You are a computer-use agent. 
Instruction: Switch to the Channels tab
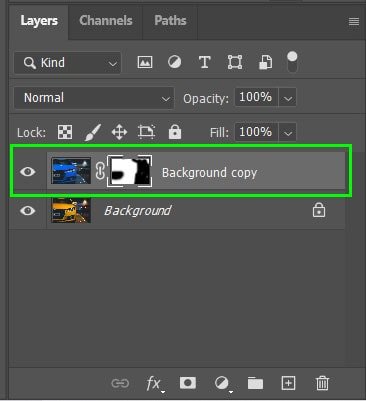coord(106,21)
